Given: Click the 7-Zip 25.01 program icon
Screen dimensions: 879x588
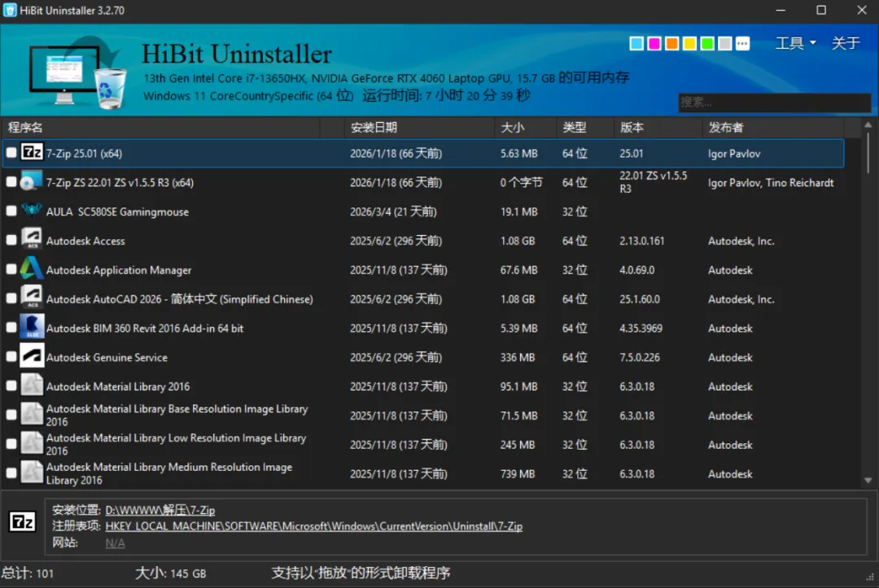Looking at the screenshot, I should pos(32,152).
